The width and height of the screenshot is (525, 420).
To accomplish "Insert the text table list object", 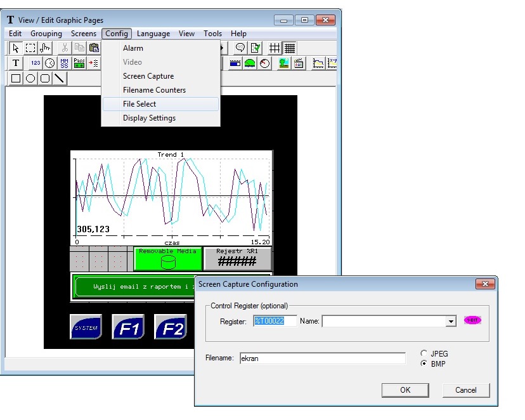I will (94, 63).
